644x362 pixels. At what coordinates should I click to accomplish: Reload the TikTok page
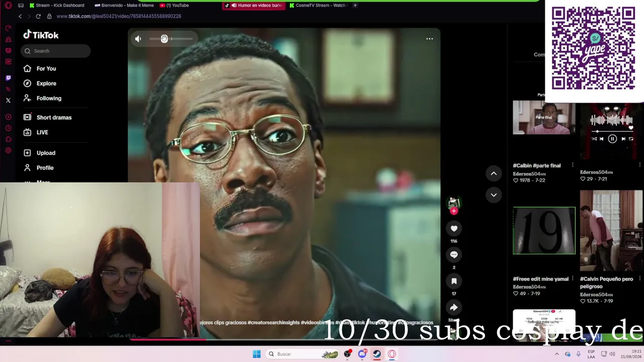coord(38,16)
